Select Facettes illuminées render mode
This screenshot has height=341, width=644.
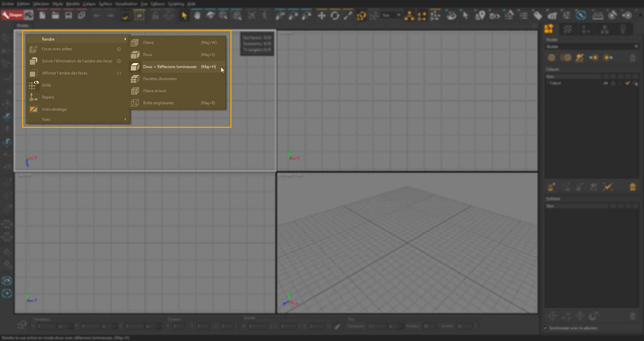tap(177, 79)
